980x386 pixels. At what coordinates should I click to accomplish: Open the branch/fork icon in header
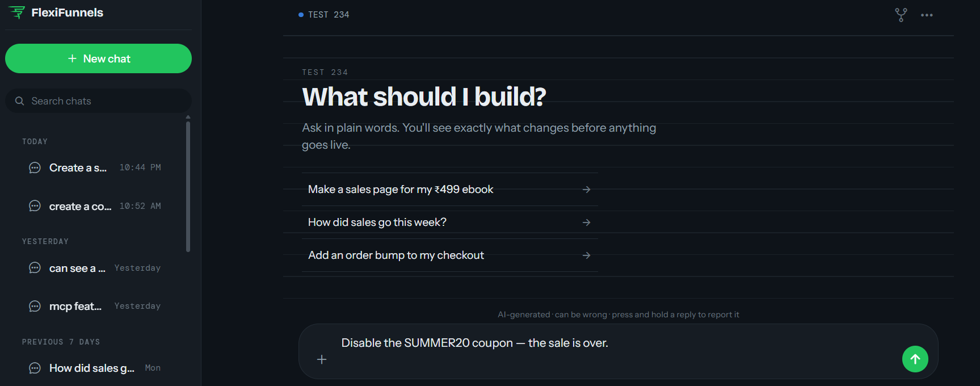click(x=901, y=15)
